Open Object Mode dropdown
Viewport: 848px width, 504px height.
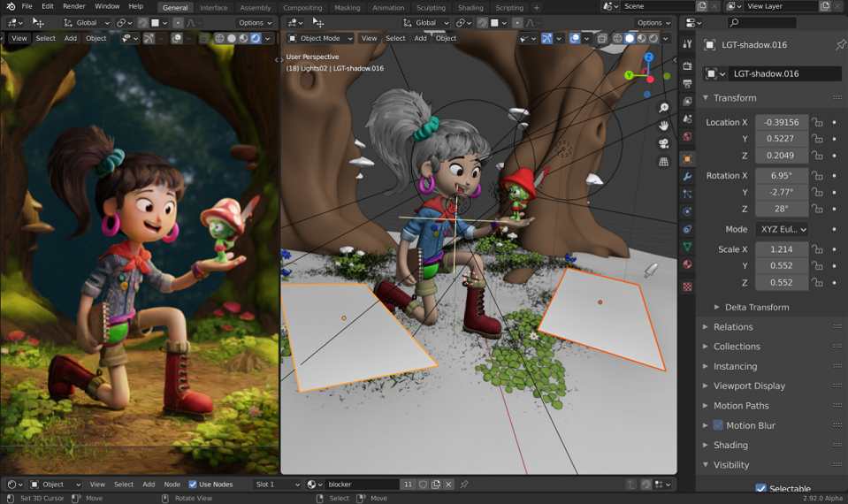click(x=320, y=38)
